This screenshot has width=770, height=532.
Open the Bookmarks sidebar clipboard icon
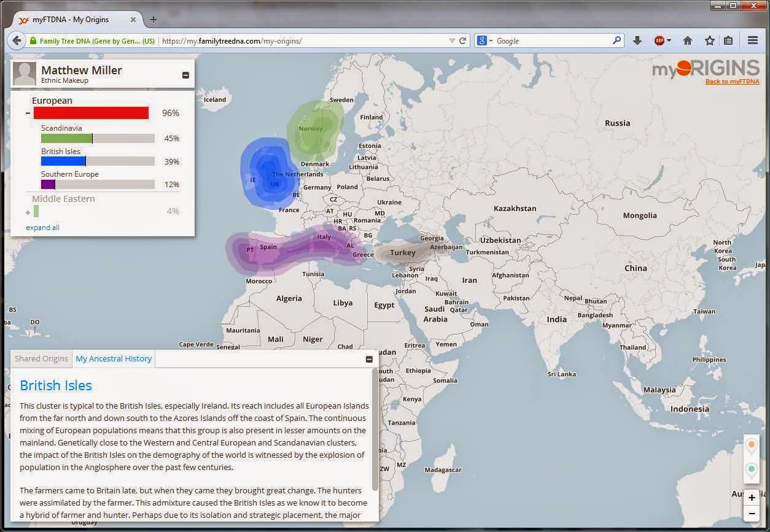pos(729,40)
